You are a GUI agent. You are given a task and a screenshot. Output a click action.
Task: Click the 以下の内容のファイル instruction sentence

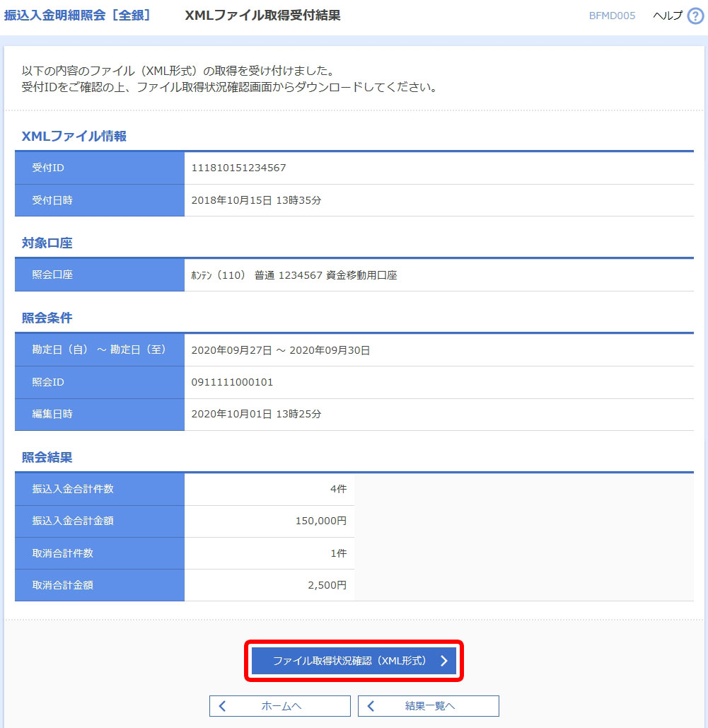(178, 71)
